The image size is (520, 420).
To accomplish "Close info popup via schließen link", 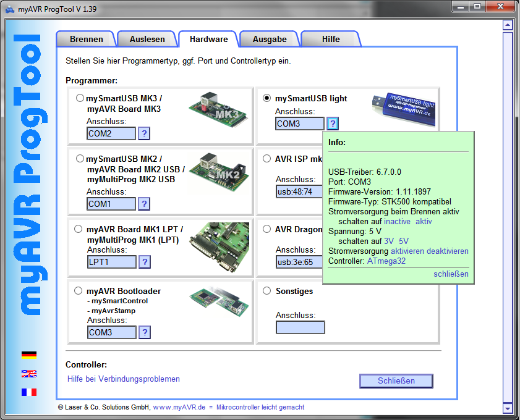I will 451,274.
